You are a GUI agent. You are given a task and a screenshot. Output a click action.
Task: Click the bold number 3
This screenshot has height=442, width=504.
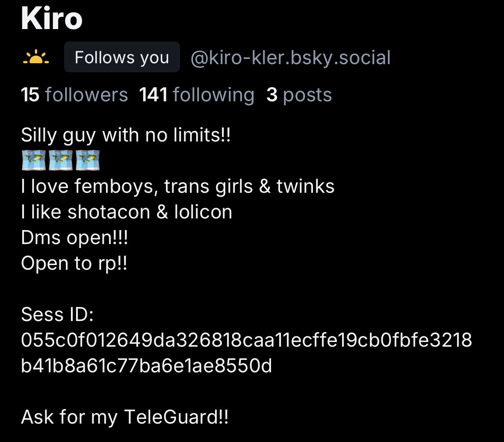(272, 95)
